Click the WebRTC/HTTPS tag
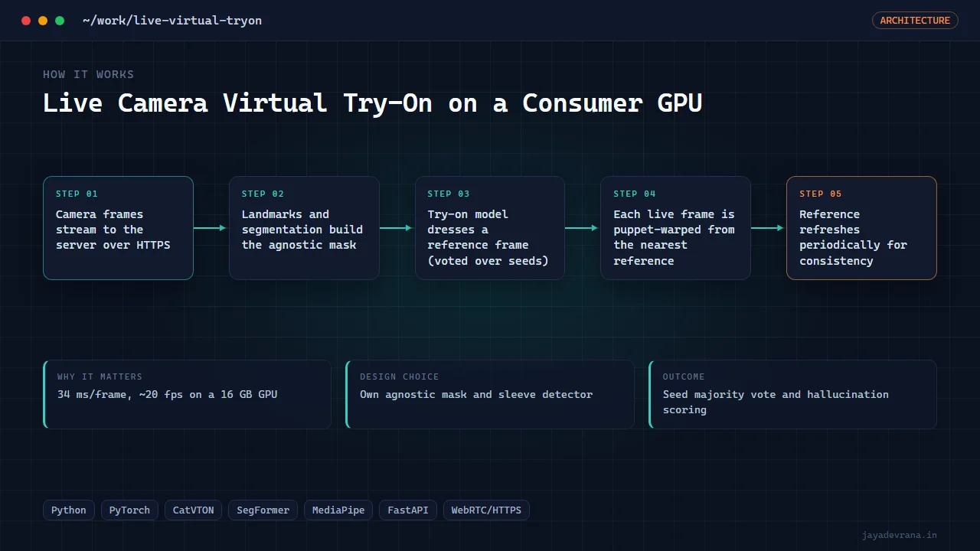Screen dimensions: 980x551 (486, 510)
